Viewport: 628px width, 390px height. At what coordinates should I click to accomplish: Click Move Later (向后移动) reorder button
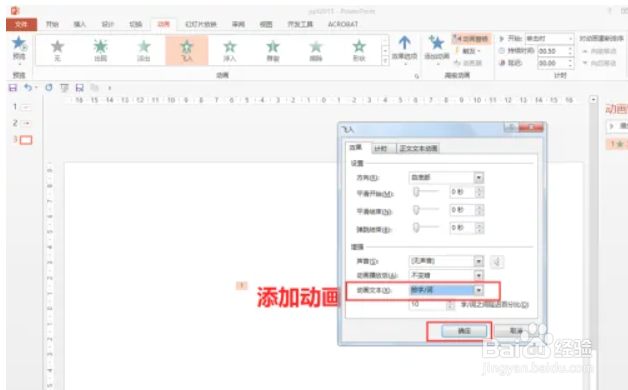pos(600,63)
